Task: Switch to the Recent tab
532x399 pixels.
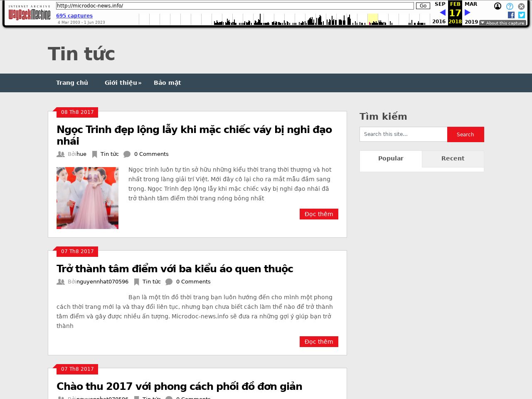Action: tap(453, 158)
